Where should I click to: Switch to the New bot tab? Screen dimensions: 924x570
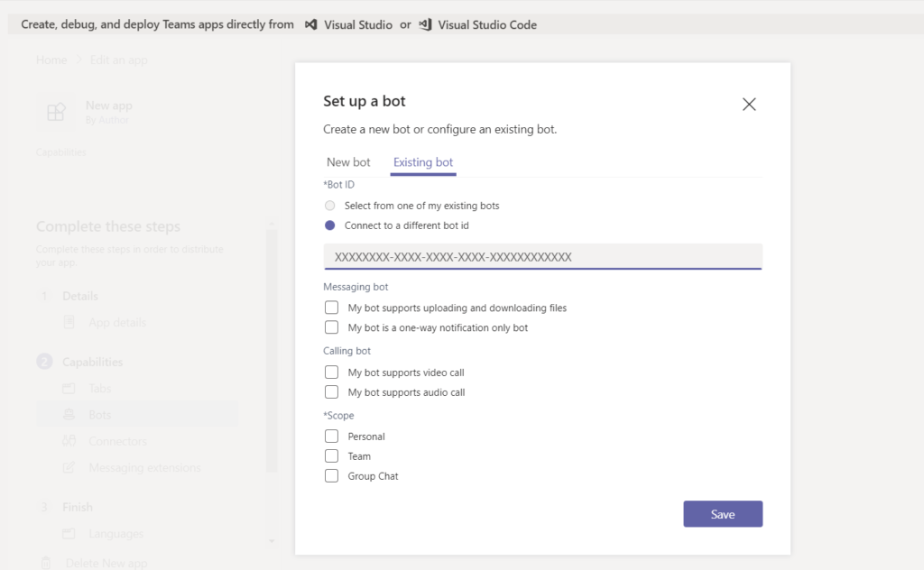[348, 162]
